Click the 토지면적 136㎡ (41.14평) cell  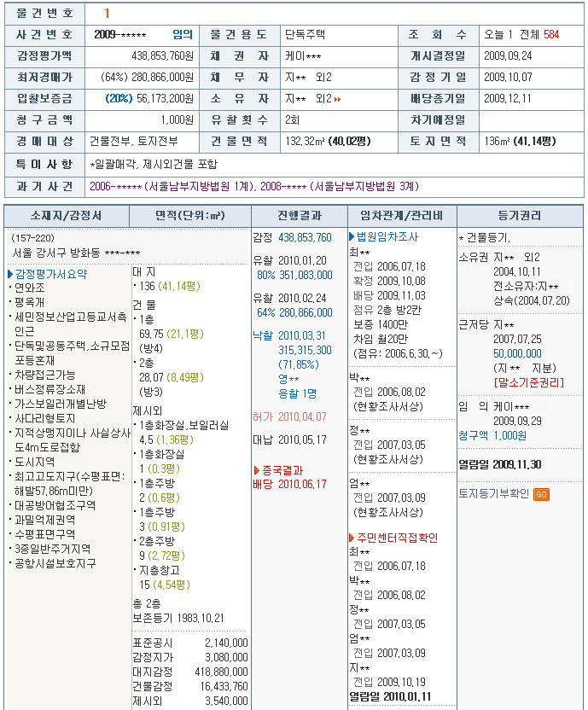click(532, 142)
